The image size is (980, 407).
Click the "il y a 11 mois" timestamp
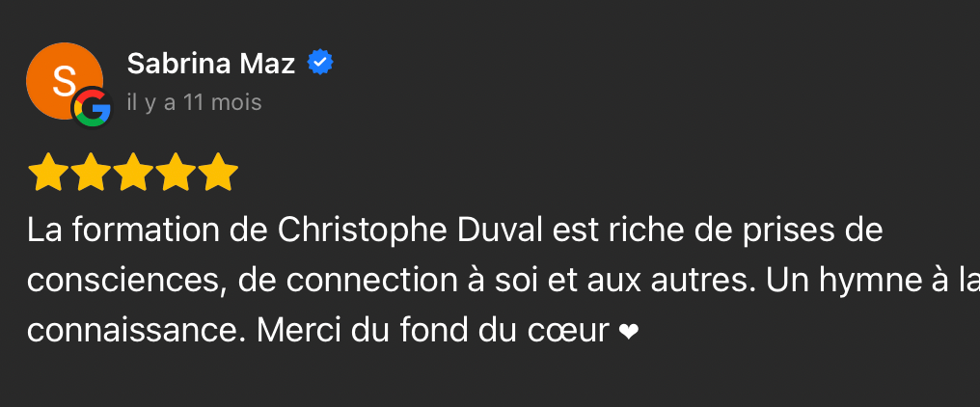[194, 102]
